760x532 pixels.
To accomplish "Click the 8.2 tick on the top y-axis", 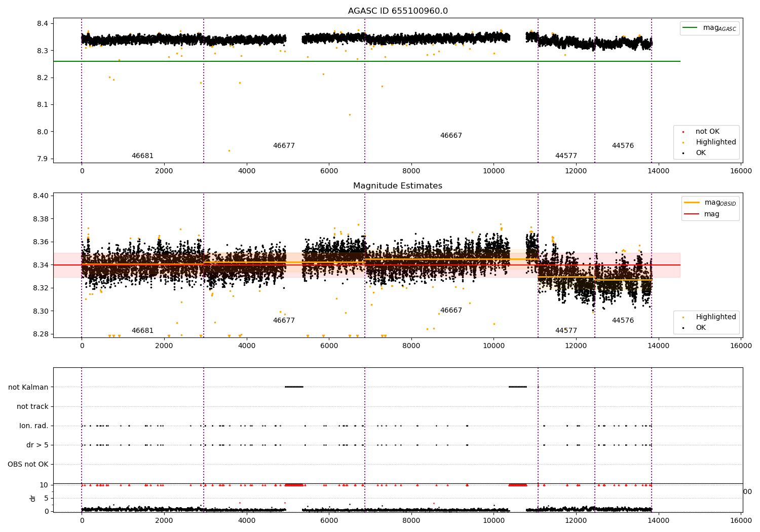I will [43, 78].
